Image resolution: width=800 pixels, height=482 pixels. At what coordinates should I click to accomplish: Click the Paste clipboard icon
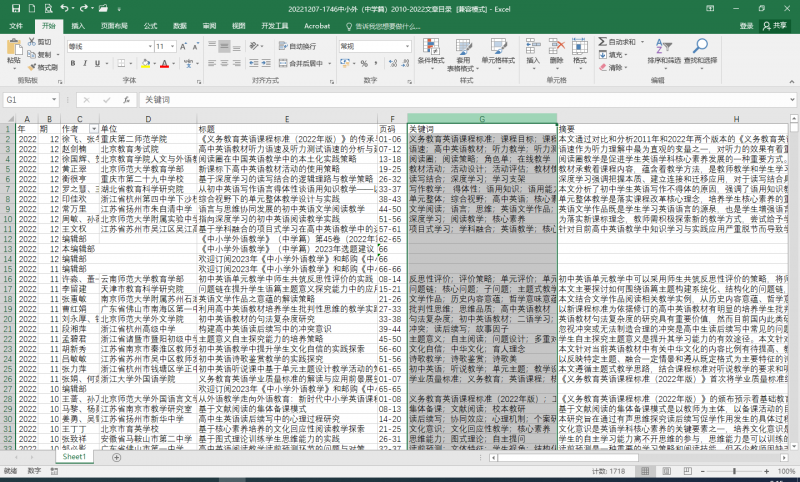click(14, 48)
